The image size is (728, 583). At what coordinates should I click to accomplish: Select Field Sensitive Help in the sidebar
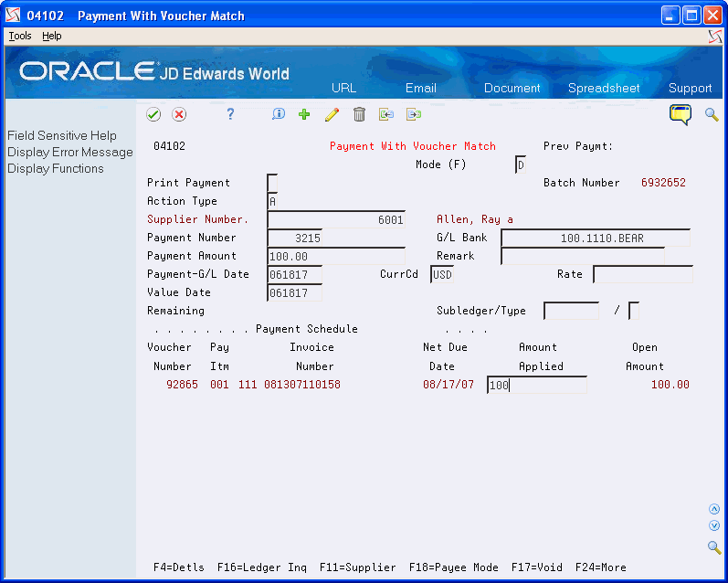point(62,135)
